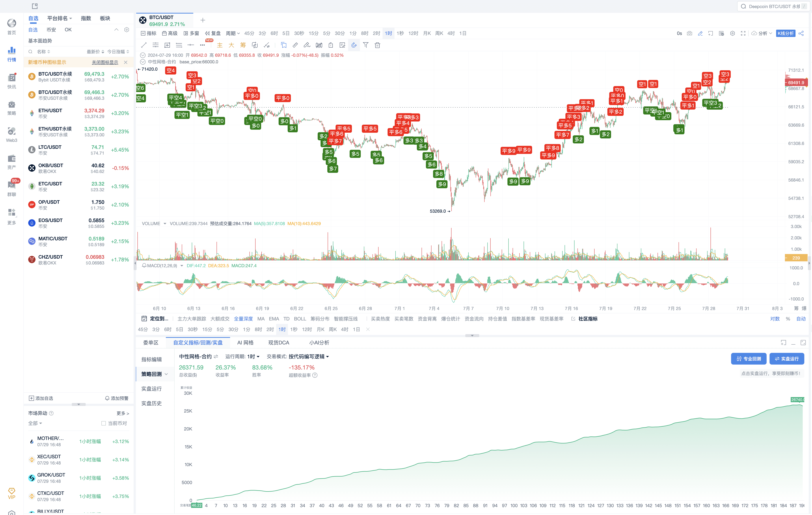Open the 委单区 tab
812x515 pixels.
tap(151, 343)
